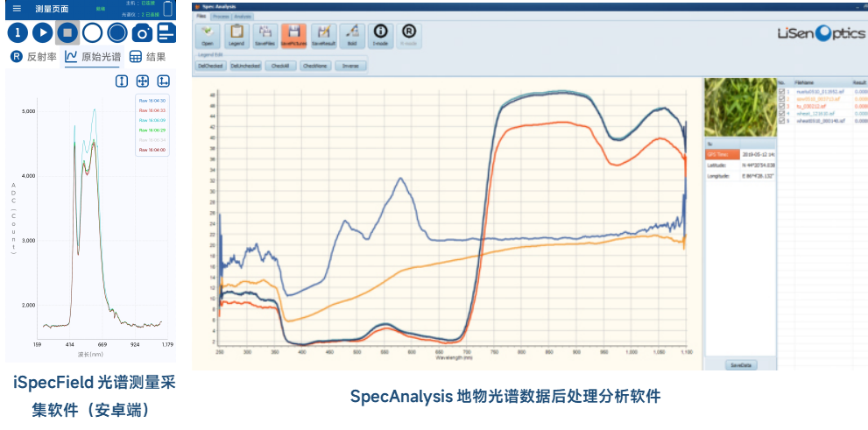
Task: Switch to the 原始光谱 tab
Action: click(93, 56)
